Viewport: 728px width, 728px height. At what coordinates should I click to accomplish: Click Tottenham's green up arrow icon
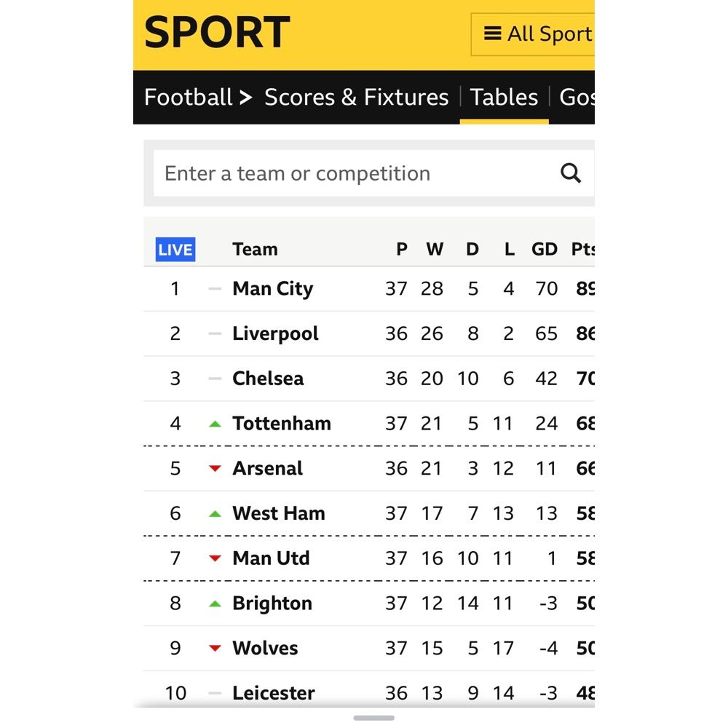(x=215, y=424)
